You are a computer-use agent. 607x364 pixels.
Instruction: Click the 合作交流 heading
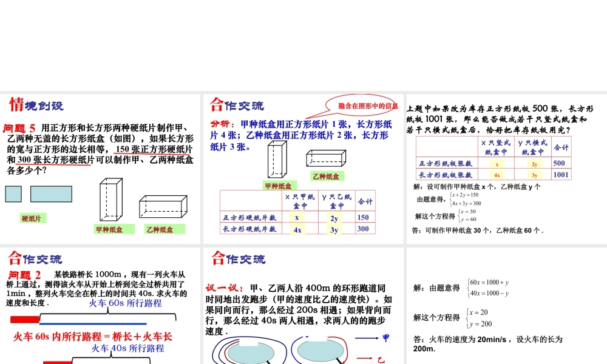coord(239,104)
